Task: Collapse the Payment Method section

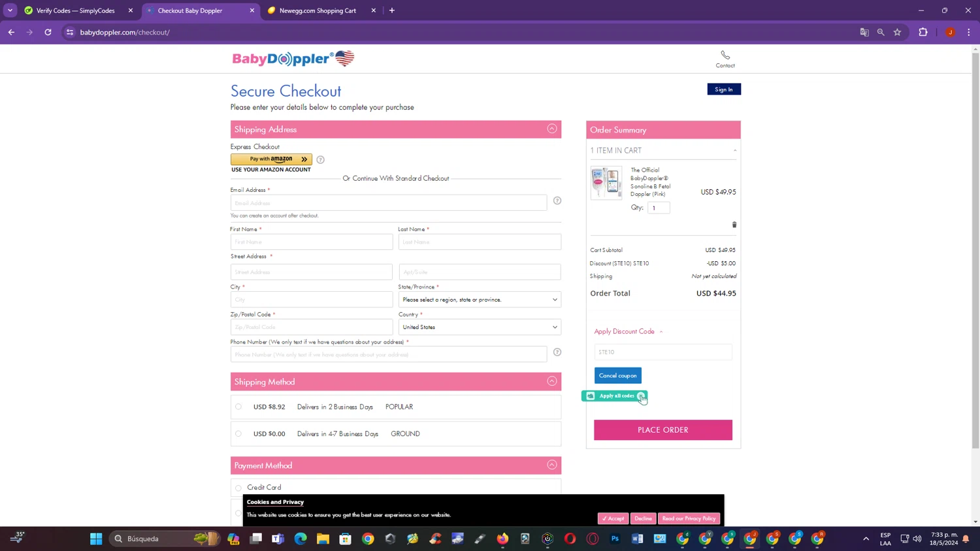Action: 552,465
